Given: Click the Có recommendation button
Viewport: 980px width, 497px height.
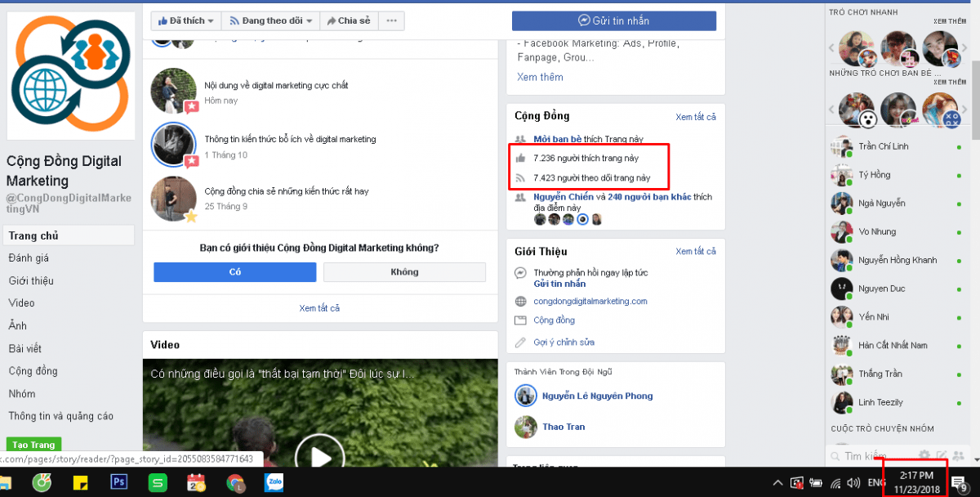Looking at the screenshot, I should pyautogui.click(x=234, y=272).
